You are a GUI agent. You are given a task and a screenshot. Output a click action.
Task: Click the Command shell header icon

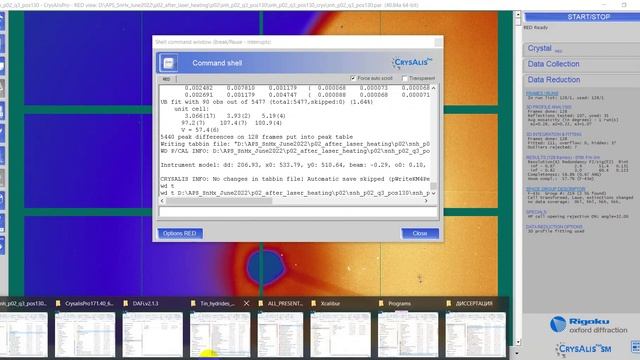coord(169,63)
